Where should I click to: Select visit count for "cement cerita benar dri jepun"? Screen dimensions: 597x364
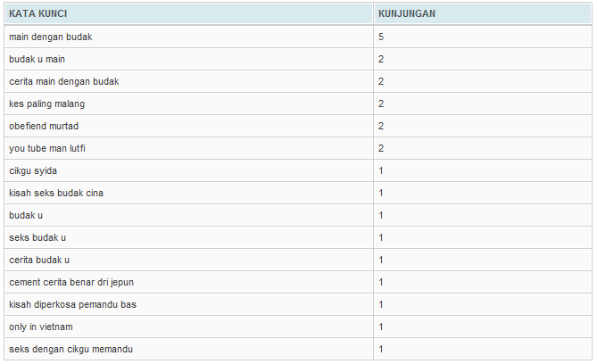[381, 282]
